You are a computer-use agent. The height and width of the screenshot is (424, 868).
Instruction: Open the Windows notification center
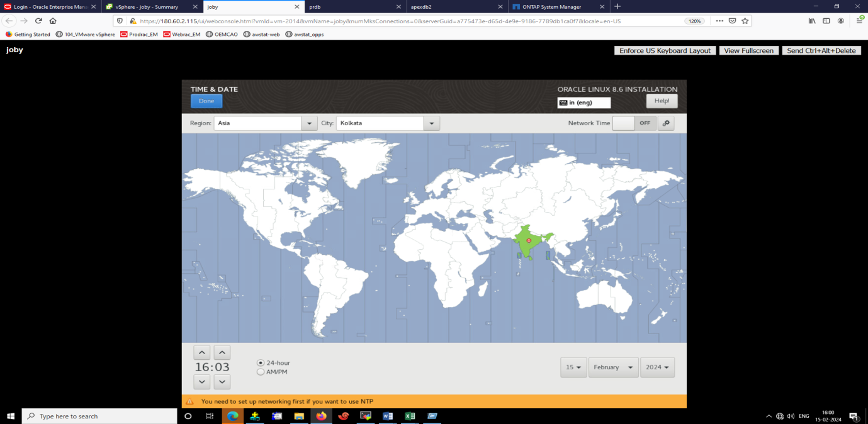tap(854, 416)
